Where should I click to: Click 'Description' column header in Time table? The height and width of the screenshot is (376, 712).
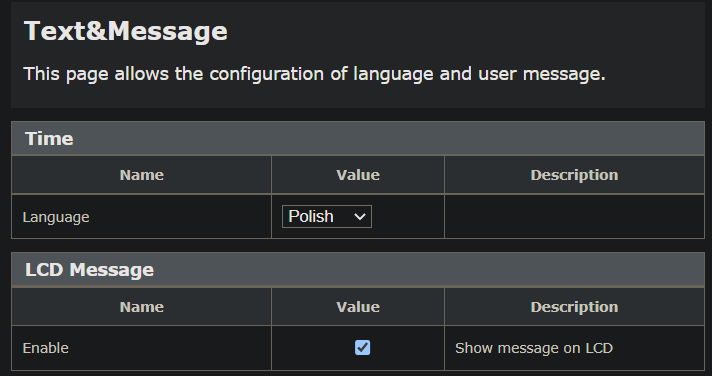[x=574, y=175]
